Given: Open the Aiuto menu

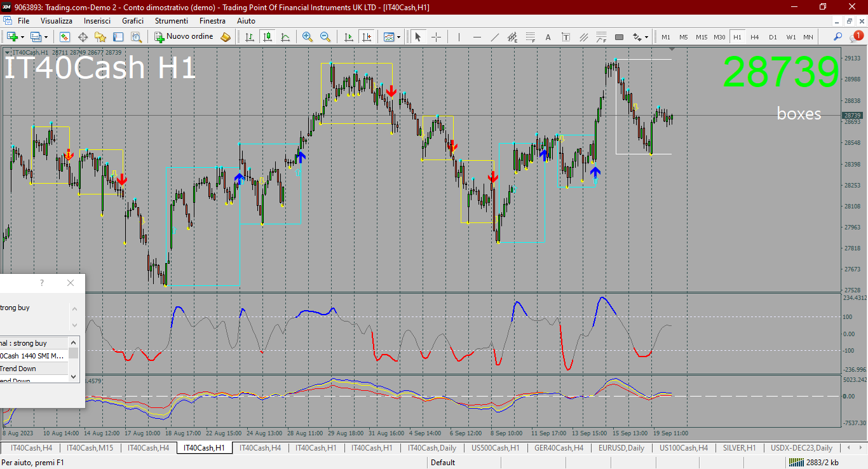Looking at the screenshot, I should point(246,20).
